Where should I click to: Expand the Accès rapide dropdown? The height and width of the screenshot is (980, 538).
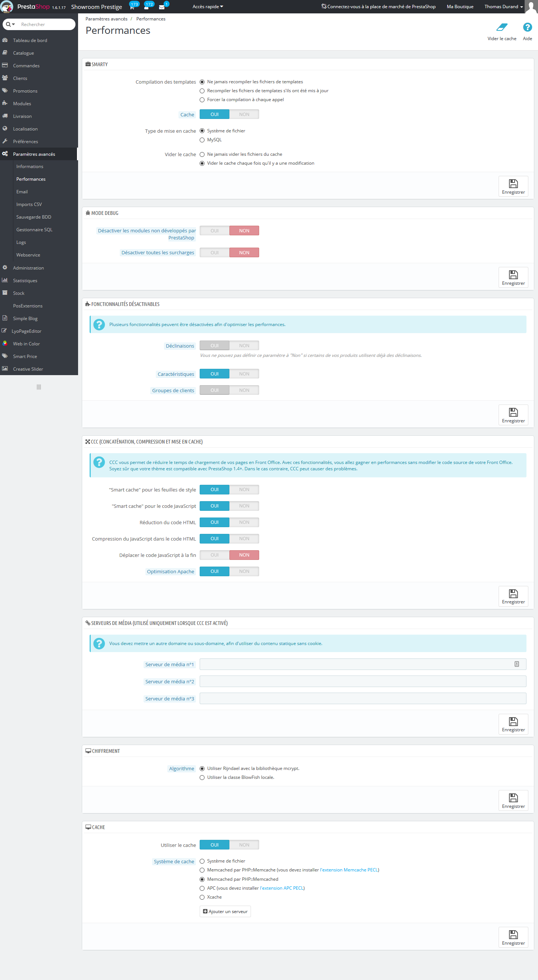(x=208, y=6)
